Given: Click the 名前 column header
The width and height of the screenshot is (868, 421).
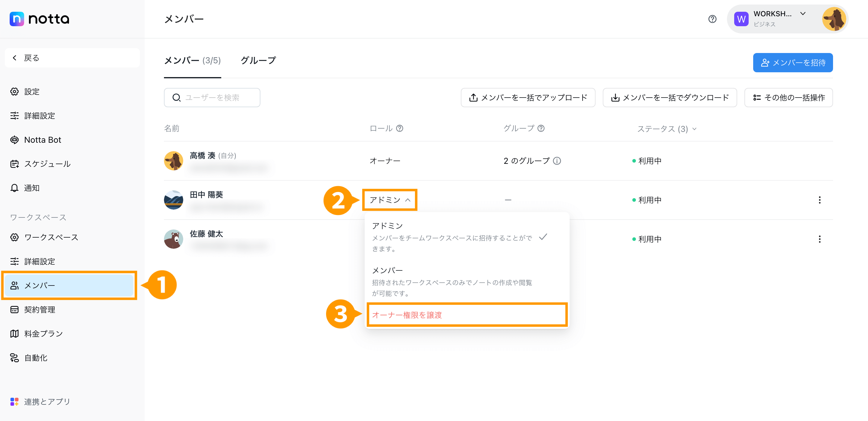Looking at the screenshot, I should tap(172, 128).
